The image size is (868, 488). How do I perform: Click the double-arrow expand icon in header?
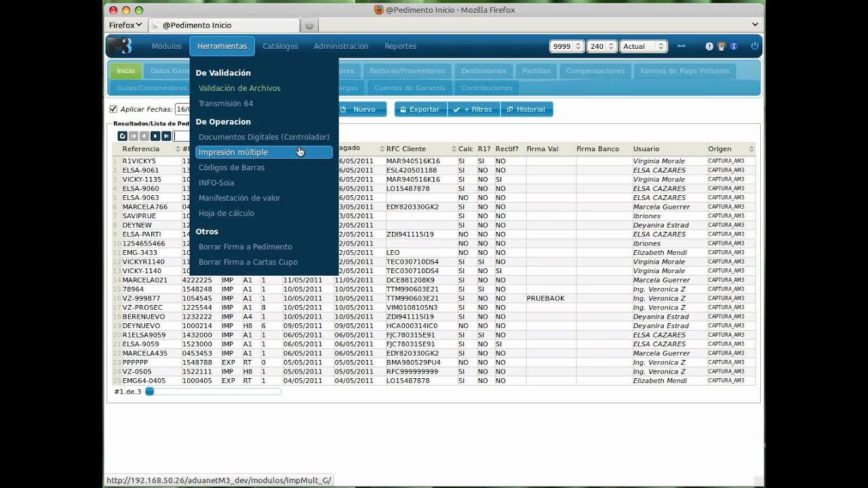point(682,46)
